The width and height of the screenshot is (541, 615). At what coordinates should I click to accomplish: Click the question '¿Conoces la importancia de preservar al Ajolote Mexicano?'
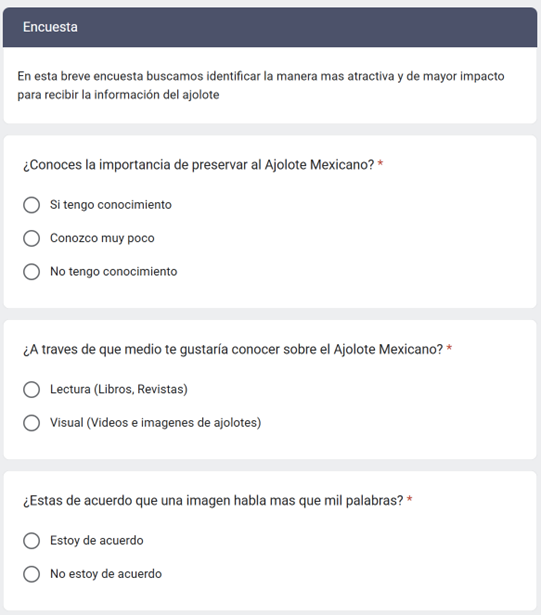(x=199, y=165)
